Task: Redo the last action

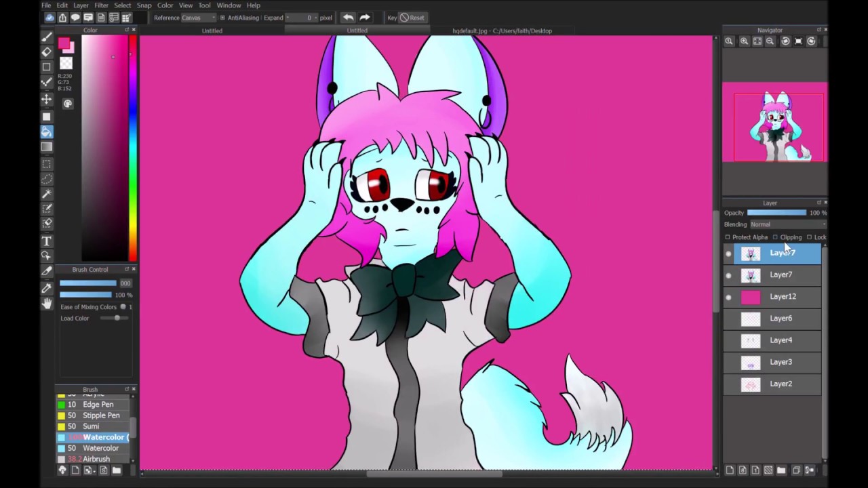Action: tap(365, 18)
